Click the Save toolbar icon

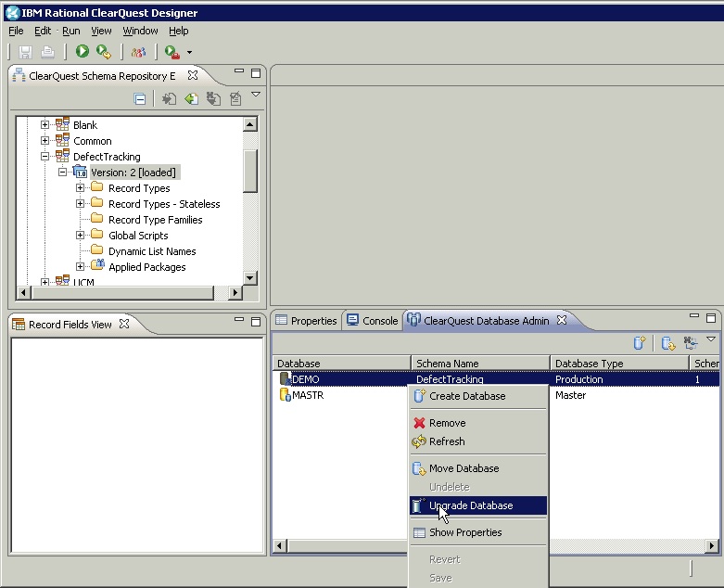click(25, 52)
